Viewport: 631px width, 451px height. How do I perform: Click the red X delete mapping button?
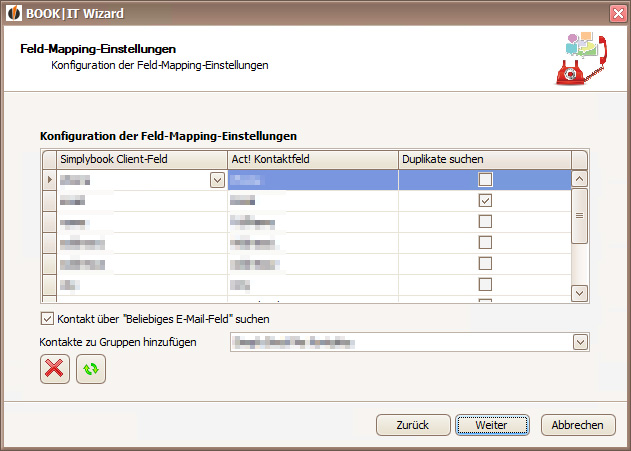click(55, 369)
